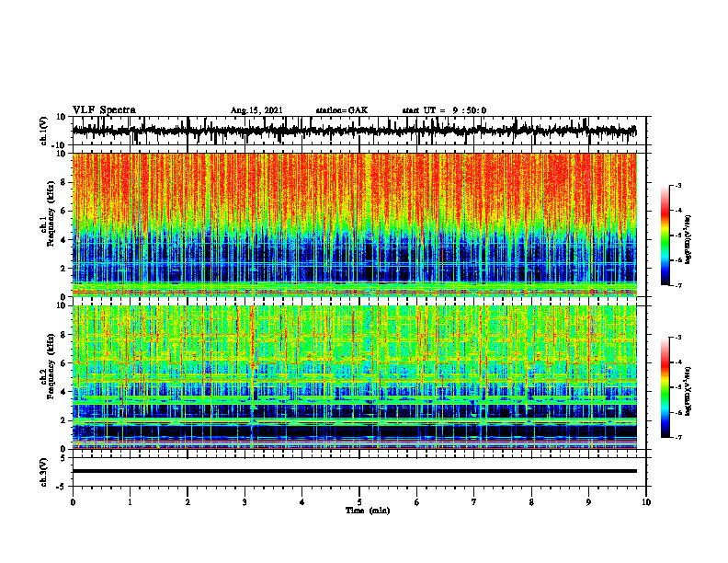728x563 pixels.
Task: Select the date text "Aug.15, 2021"
Action: pos(256,110)
